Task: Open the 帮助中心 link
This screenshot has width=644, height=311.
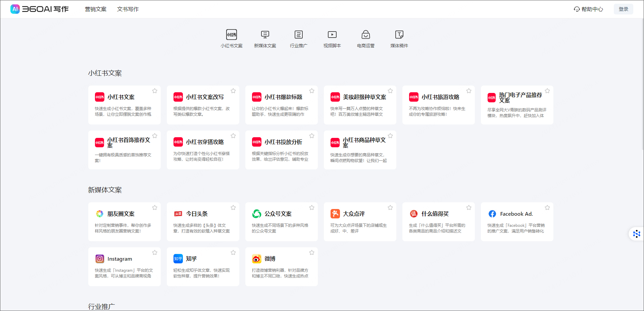Action: point(588,9)
